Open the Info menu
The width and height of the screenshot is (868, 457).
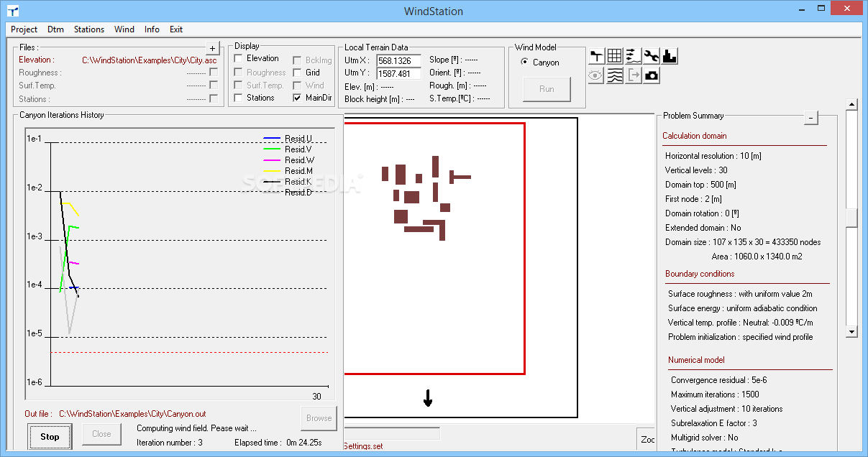[x=152, y=29]
